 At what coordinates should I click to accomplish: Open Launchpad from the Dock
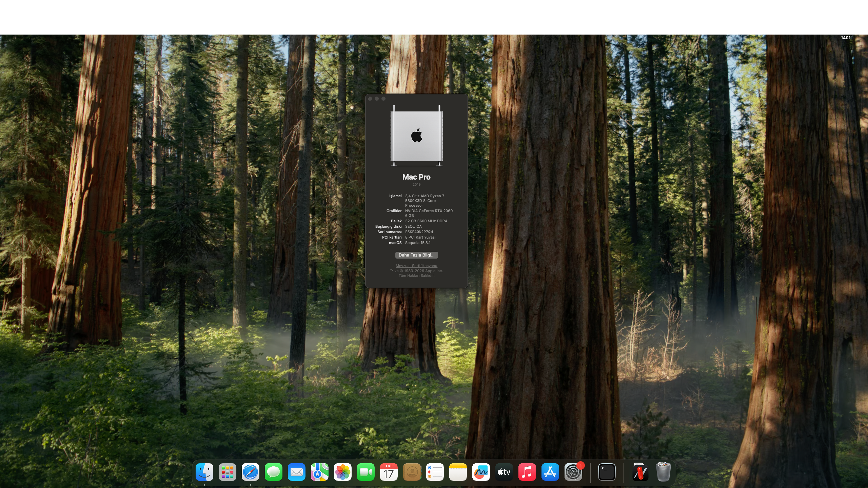click(x=228, y=472)
